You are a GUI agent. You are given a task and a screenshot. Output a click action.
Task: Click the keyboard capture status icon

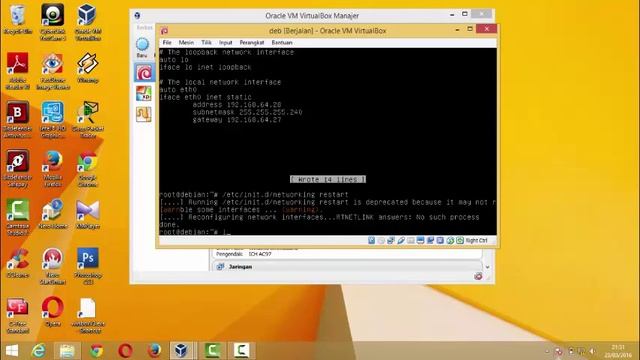tap(460, 240)
